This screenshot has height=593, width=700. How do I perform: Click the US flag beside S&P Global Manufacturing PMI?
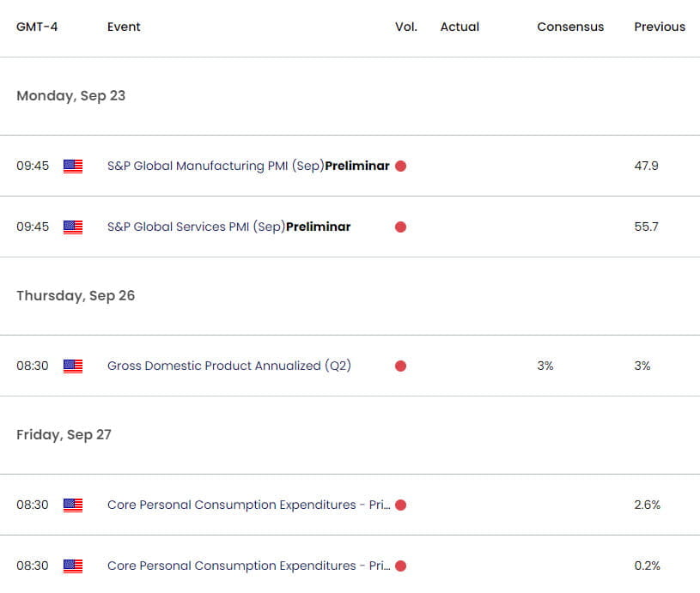coord(73,166)
